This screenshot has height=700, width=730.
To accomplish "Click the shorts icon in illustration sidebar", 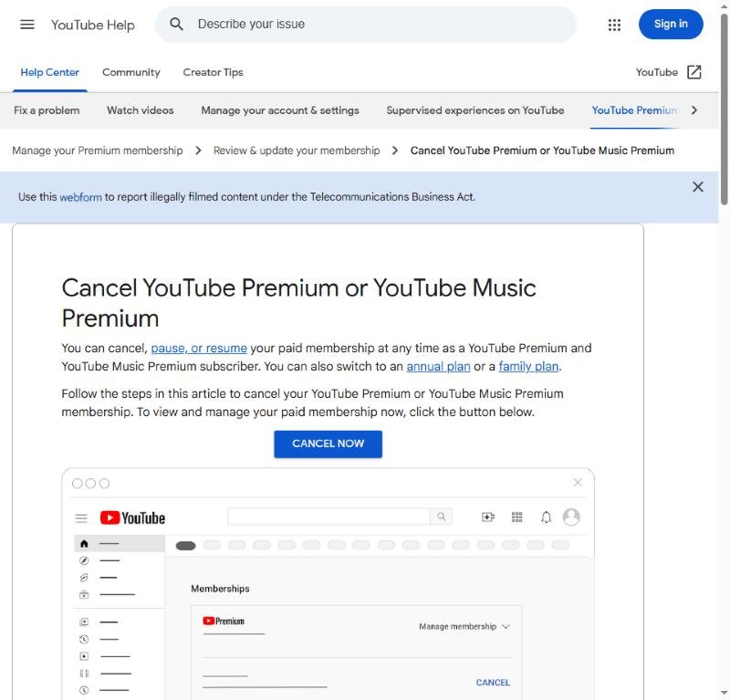I will coord(84,578).
